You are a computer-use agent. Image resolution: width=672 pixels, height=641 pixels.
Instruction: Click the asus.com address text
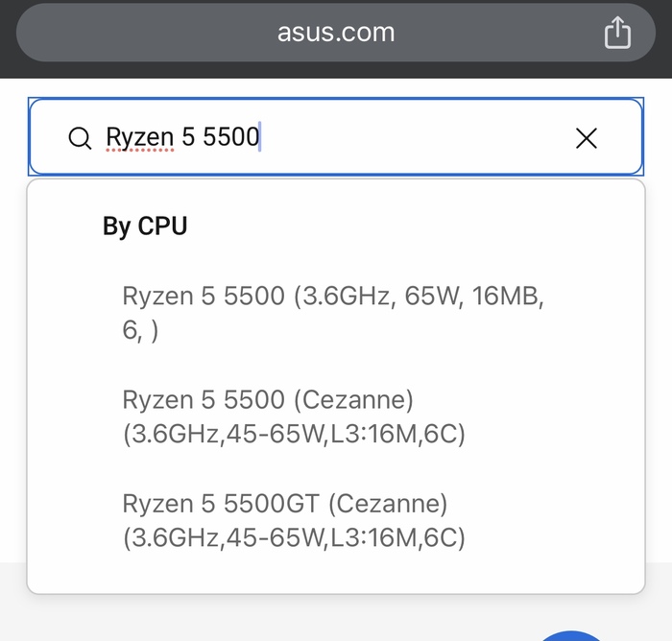[336, 32]
